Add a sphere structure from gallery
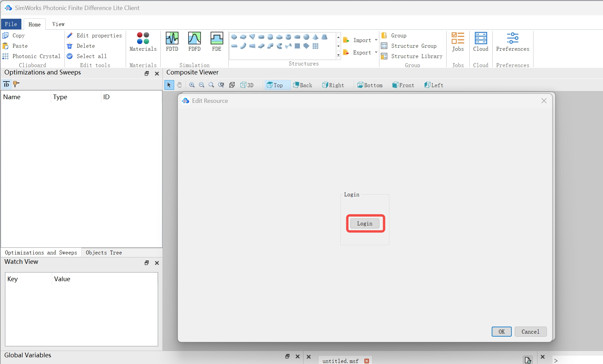Screen dimensions: 603x364 coord(306,37)
